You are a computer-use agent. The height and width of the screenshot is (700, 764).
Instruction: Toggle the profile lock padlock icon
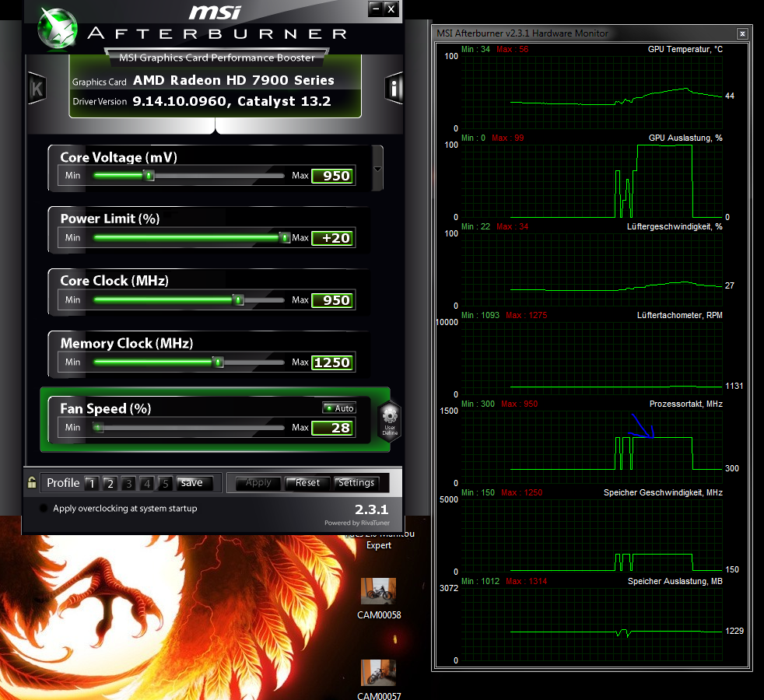(x=32, y=482)
